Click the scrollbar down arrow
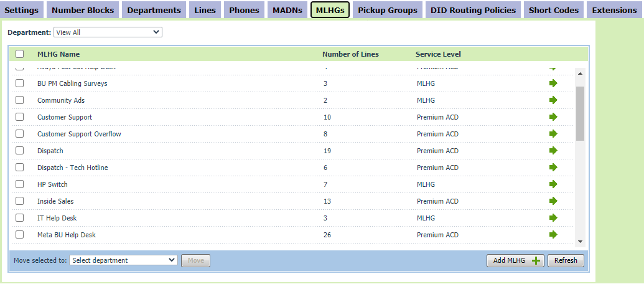The width and height of the screenshot is (644, 284). click(580, 242)
